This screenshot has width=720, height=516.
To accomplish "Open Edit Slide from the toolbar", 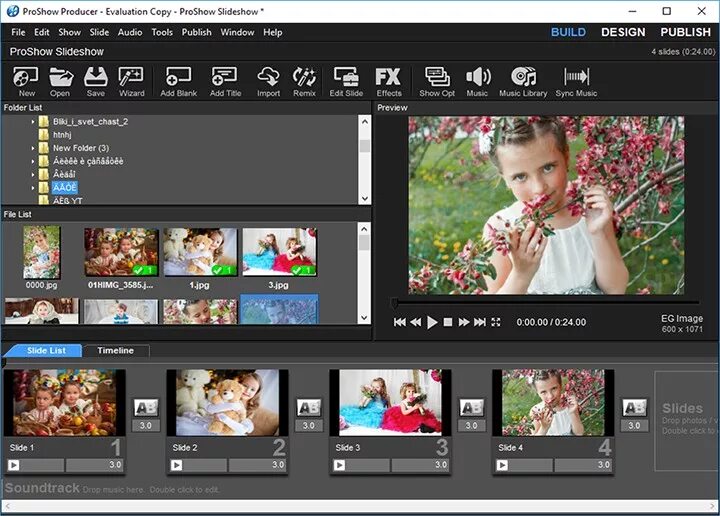I will tap(346, 81).
